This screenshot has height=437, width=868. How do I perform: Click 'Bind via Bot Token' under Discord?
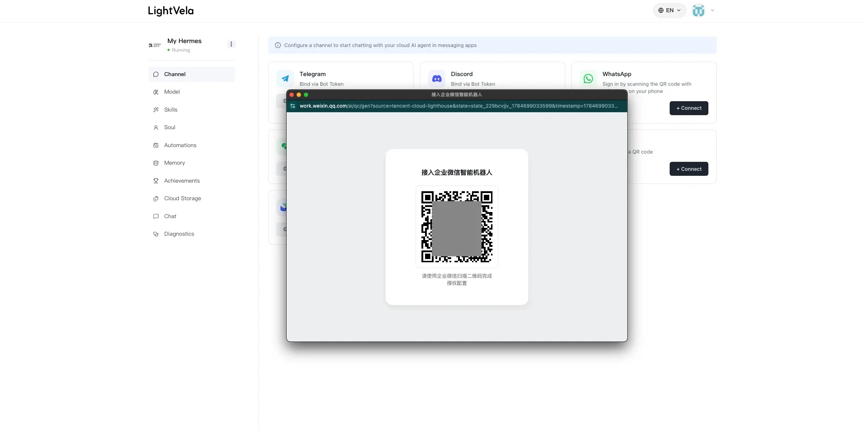473,84
